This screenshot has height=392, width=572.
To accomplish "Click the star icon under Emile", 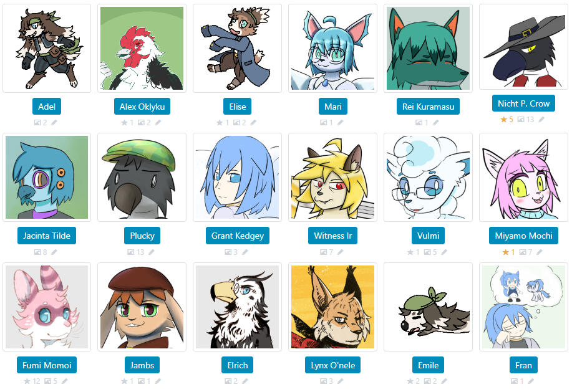I will click(x=410, y=381).
